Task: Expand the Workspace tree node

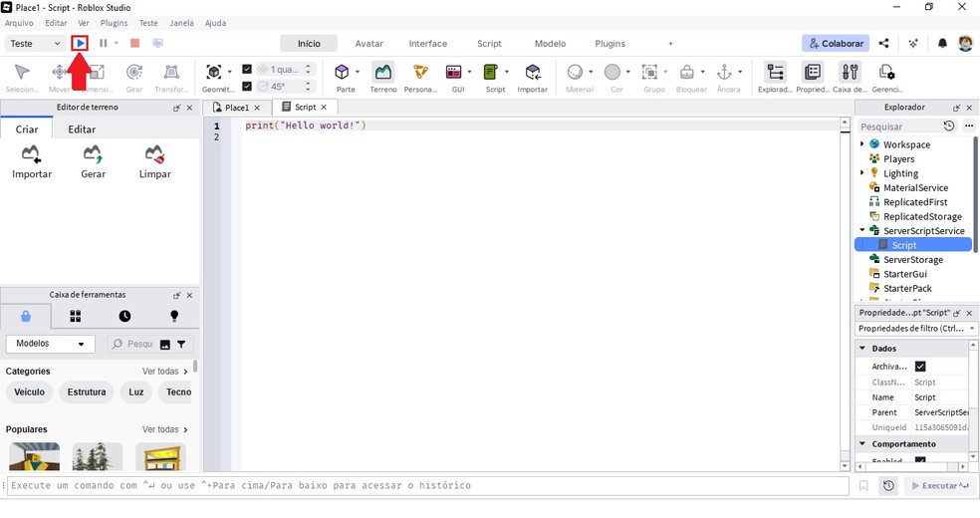Action: [862, 144]
